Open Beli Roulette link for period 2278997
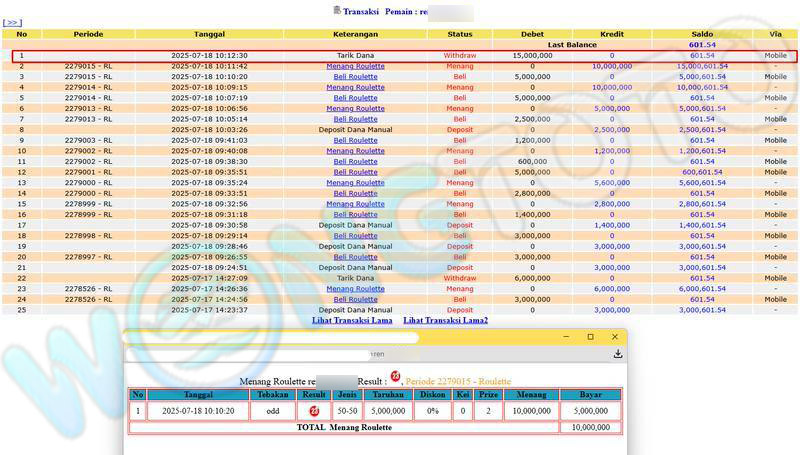The image size is (800, 455). [355, 257]
